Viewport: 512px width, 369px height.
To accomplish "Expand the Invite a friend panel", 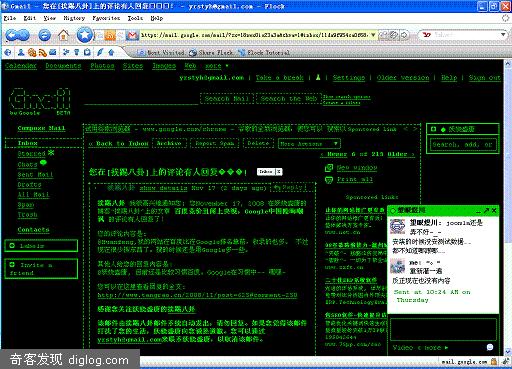I will (x=12, y=265).
